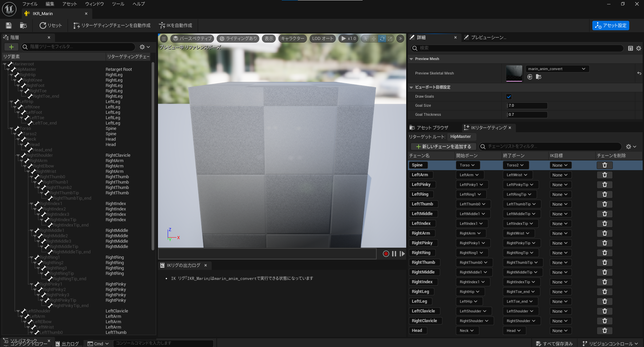Click the chain list filter field
The height and width of the screenshot is (347, 644).
click(550, 147)
